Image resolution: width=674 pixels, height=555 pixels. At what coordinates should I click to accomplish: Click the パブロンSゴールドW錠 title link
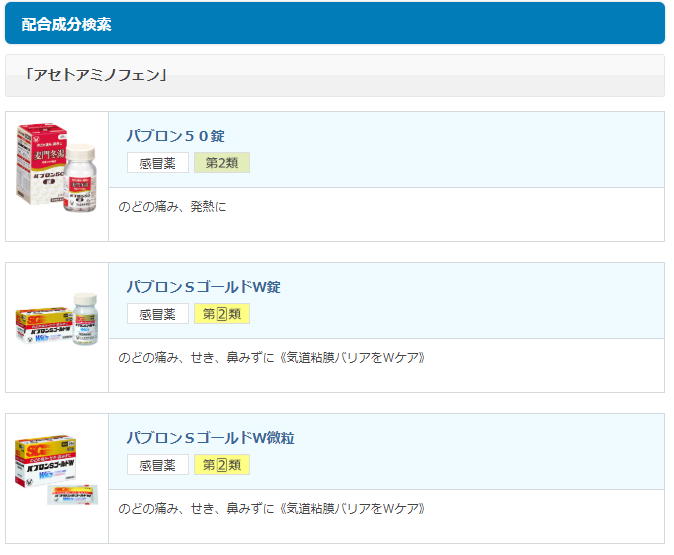coord(203,287)
